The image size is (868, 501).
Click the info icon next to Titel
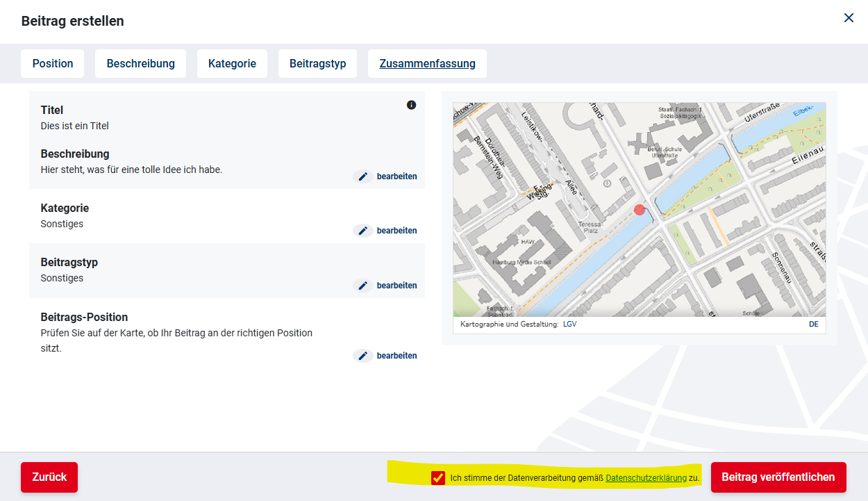tap(411, 105)
